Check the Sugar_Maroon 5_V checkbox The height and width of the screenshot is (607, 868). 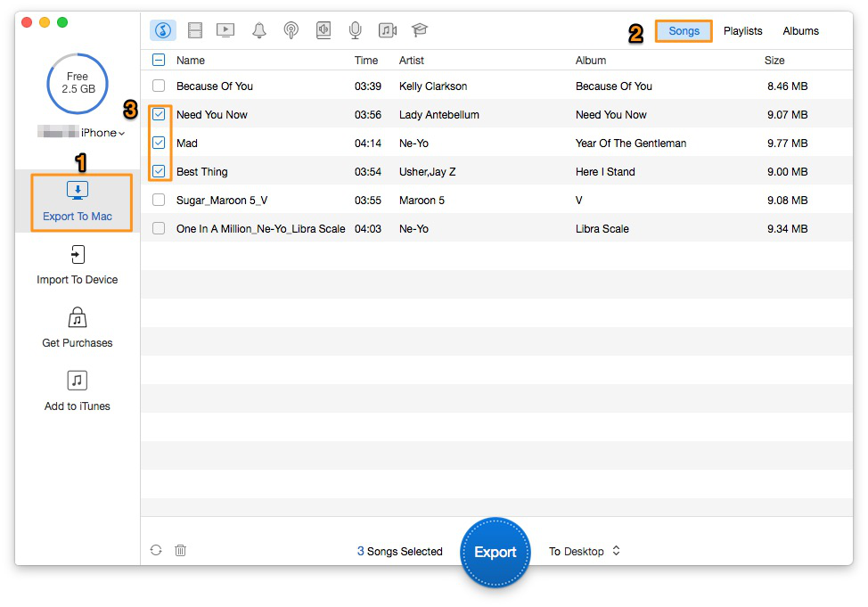159,200
